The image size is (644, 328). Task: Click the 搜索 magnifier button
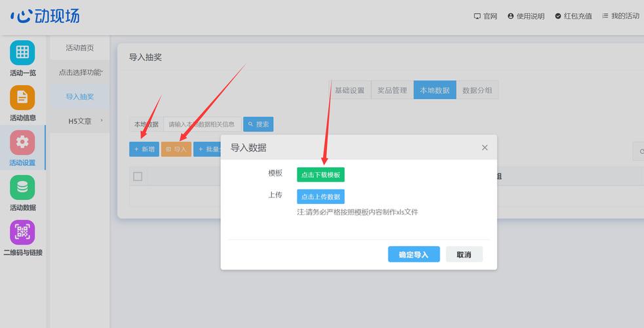[x=258, y=124]
